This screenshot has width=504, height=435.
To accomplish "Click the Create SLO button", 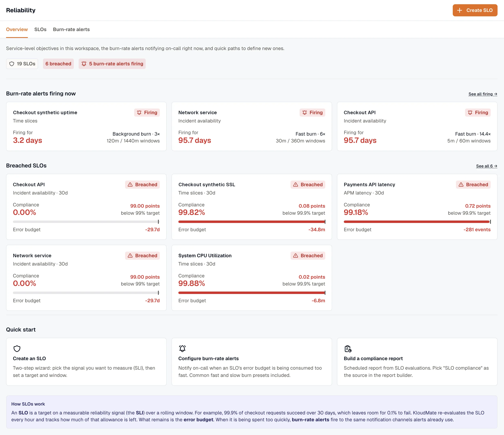I will [475, 10].
